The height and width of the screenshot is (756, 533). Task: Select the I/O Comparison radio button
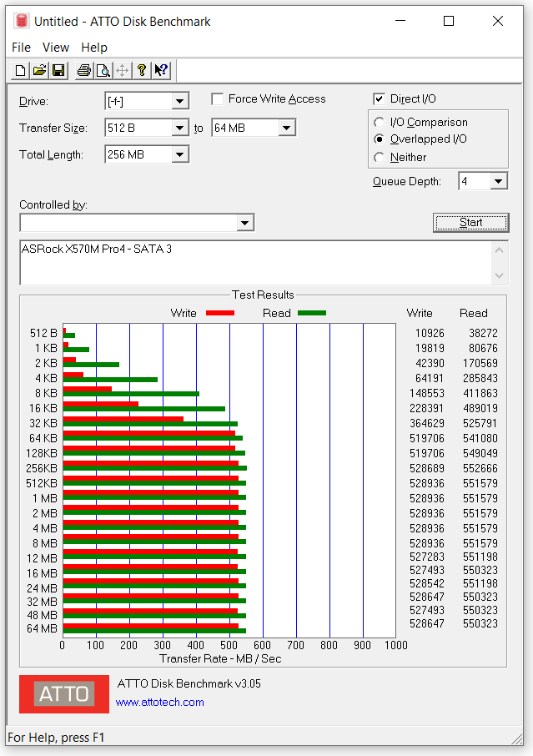(380, 123)
